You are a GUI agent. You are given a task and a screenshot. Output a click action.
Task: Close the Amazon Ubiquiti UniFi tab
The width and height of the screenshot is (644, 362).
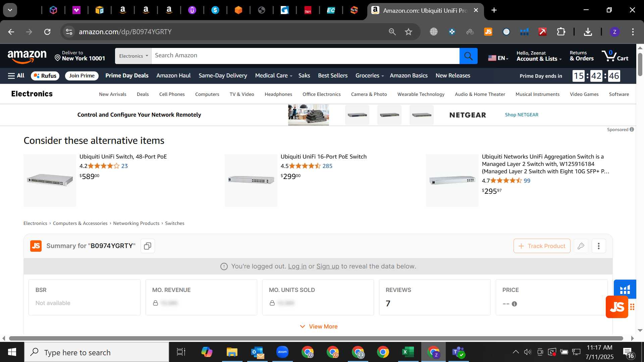click(x=476, y=10)
